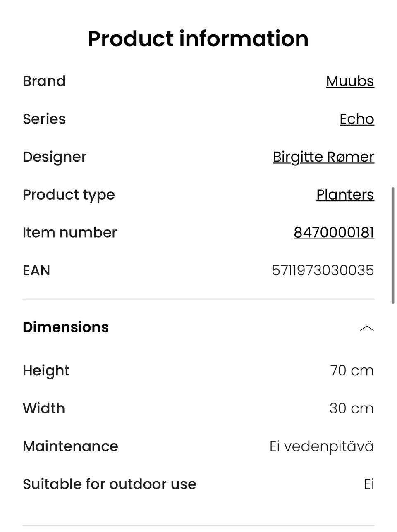Click the Designer row label
The image size is (397, 532).
(x=55, y=157)
